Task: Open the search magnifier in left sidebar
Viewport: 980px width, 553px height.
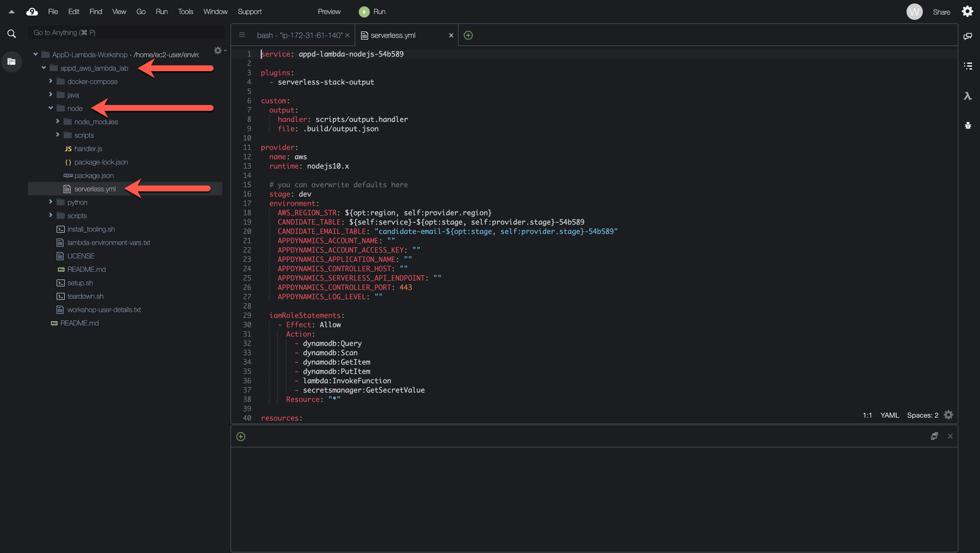Action: pyautogui.click(x=11, y=34)
